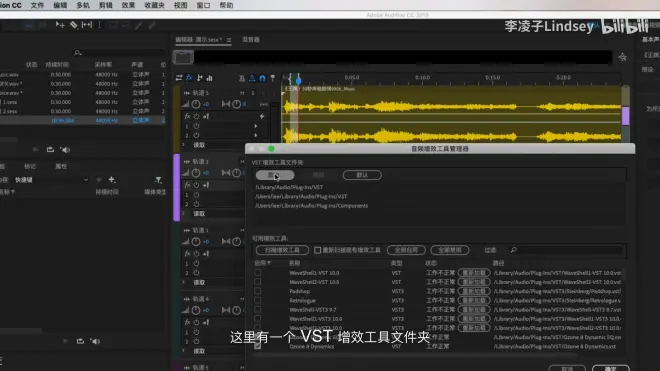Click the 全部启用 enable all button
Image resolution: width=660 pixels, height=371 pixels.
(x=406, y=250)
